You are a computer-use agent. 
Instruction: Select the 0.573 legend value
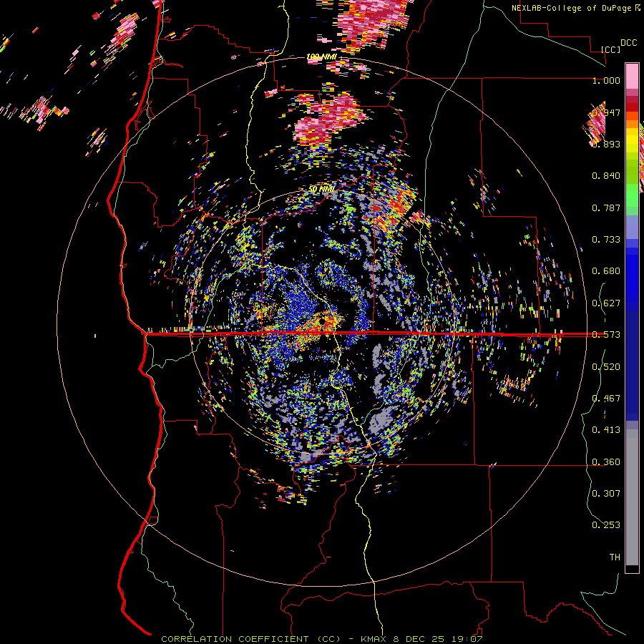click(x=606, y=334)
